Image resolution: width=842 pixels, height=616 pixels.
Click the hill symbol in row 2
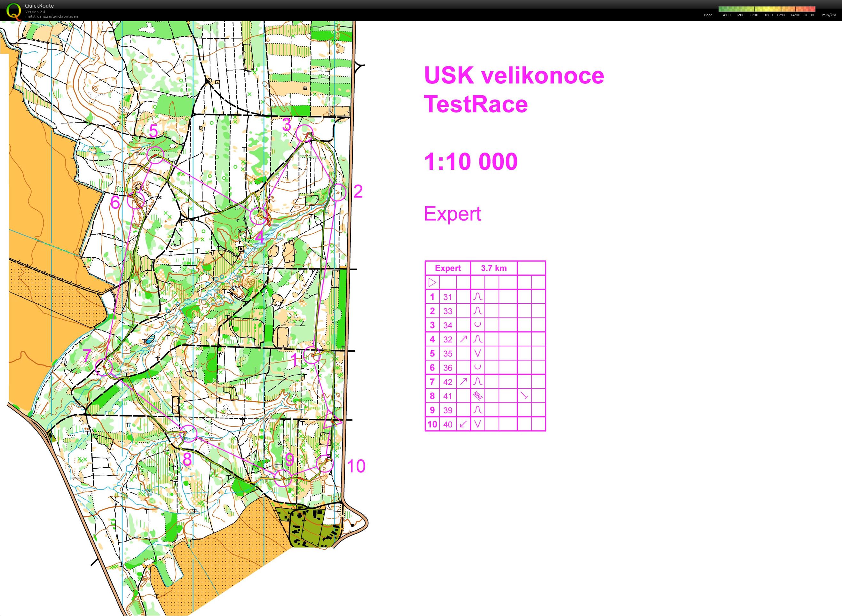pos(477,311)
